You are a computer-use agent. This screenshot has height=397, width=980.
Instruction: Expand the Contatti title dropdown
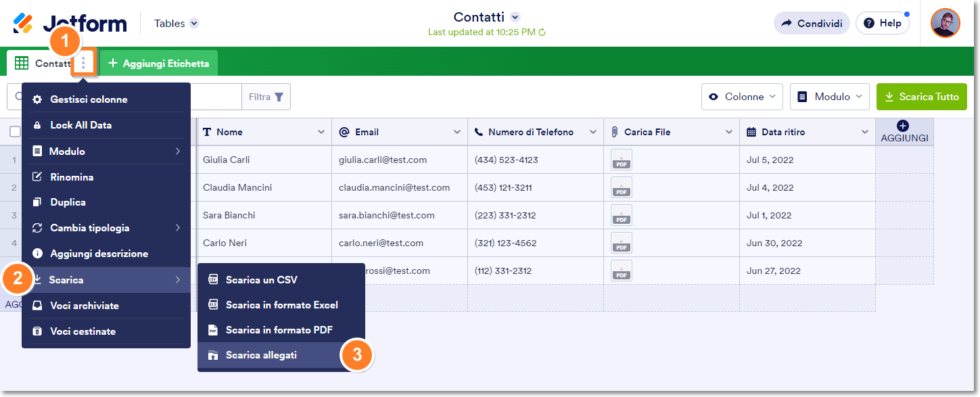click(515, 17)
